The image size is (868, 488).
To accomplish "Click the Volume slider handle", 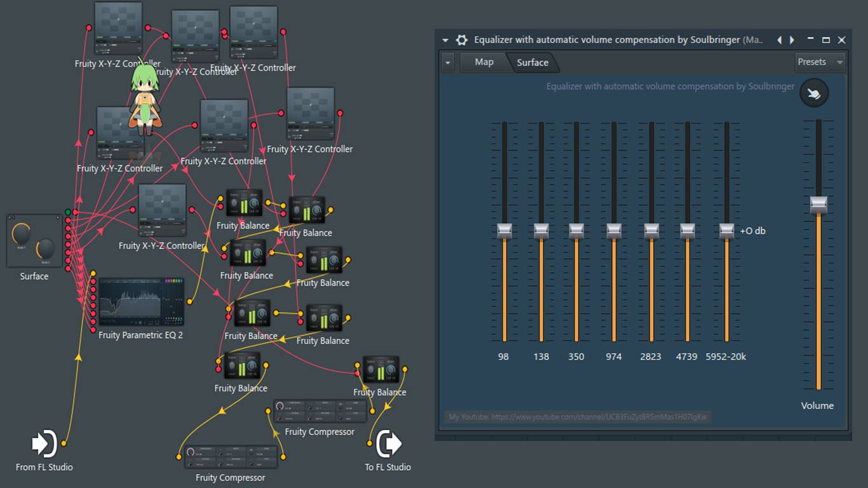I will click(818, 205).
